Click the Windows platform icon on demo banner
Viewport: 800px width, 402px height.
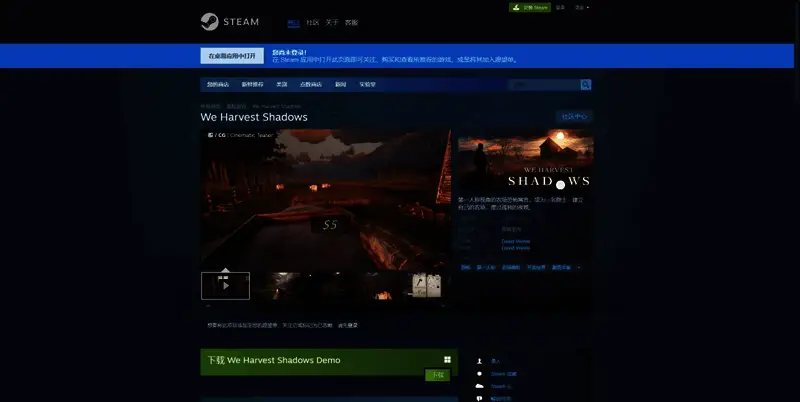(447, 360)
